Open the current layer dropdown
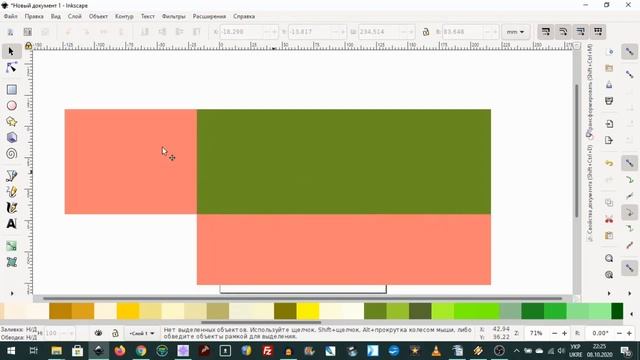 [x=142, y=333]
